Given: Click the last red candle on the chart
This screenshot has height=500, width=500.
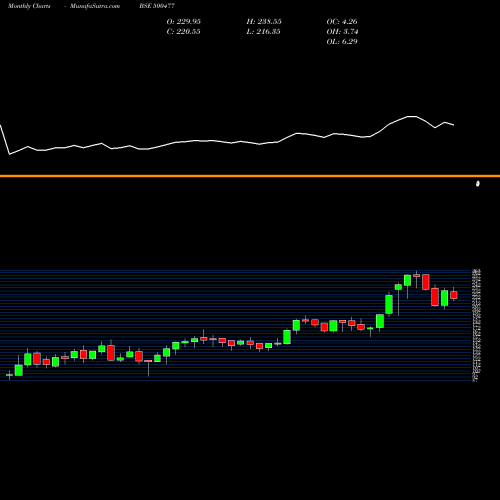Looking at the screenshot, I should tap(454, 295).
